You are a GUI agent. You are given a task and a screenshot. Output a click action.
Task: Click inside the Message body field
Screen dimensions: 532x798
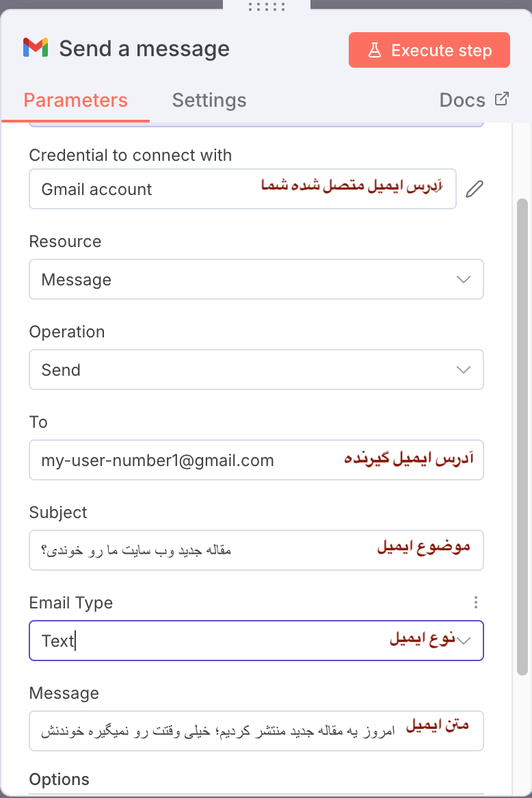click(205, 731)
